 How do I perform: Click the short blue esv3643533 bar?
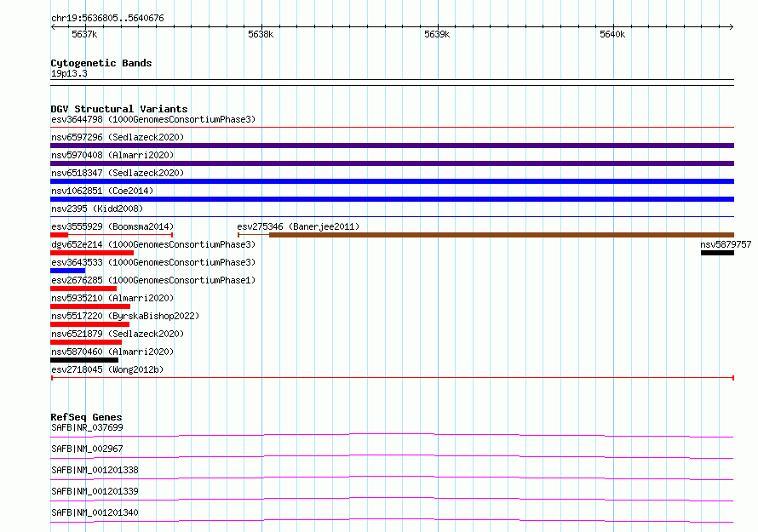(x=67, y=271)
